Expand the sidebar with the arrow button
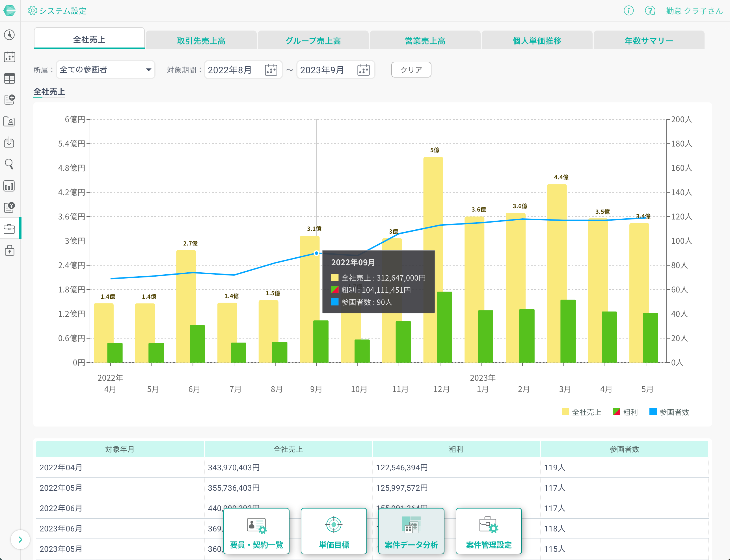 pos(20,539)
